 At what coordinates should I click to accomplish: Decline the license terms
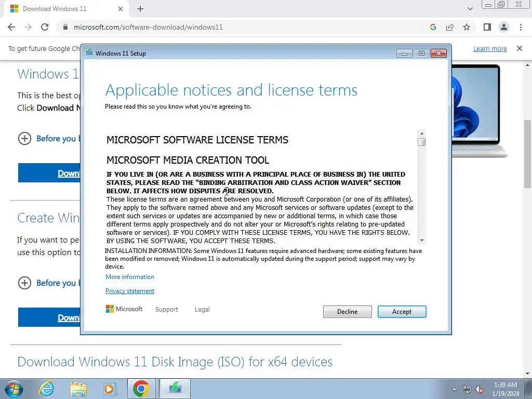pyautogui.click(x=347, y=312)
